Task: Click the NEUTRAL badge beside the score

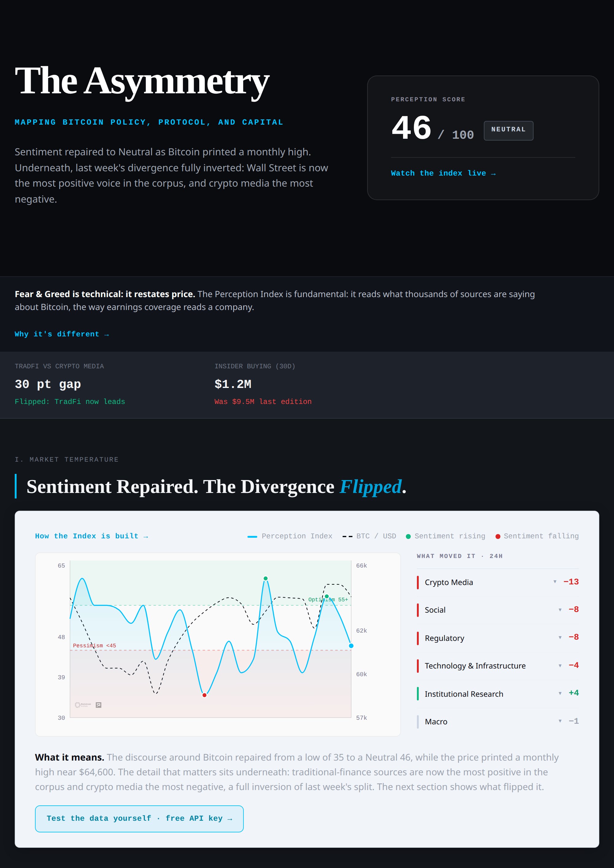Action: pyautogui.click(x=508, y=130)
